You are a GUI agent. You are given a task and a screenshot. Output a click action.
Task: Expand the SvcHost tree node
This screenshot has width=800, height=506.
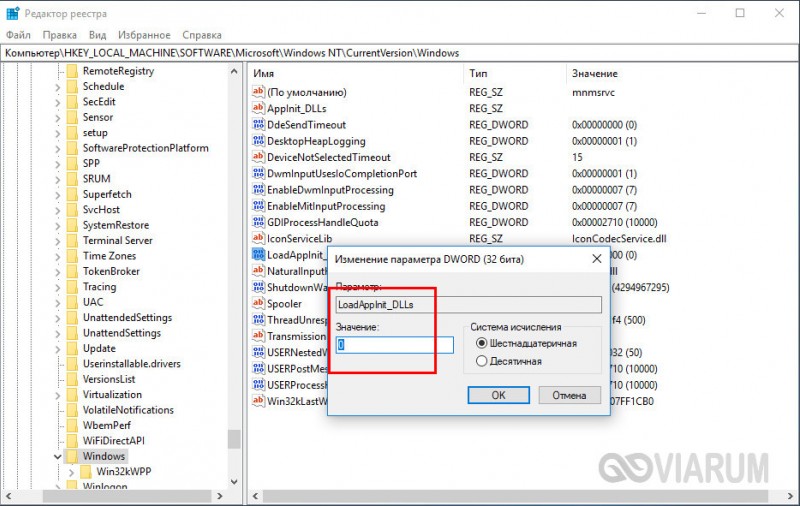[x=58, y=210]
